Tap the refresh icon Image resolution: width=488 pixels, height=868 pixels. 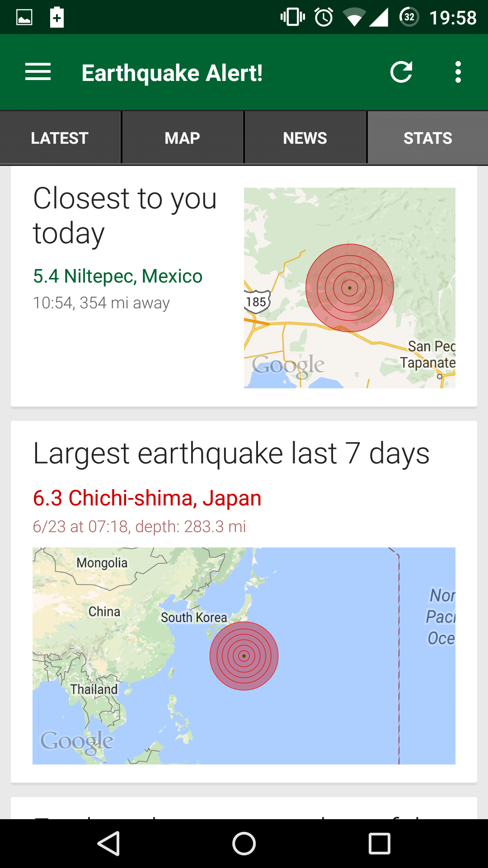(401, 72)
